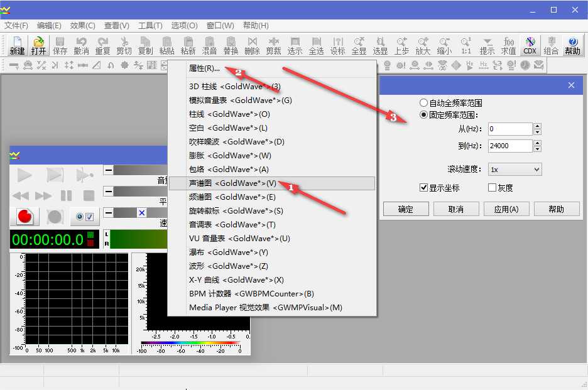Click the 放大 (Zoom In) icon
Screen dimensions: 588x390
pos(423,45)
